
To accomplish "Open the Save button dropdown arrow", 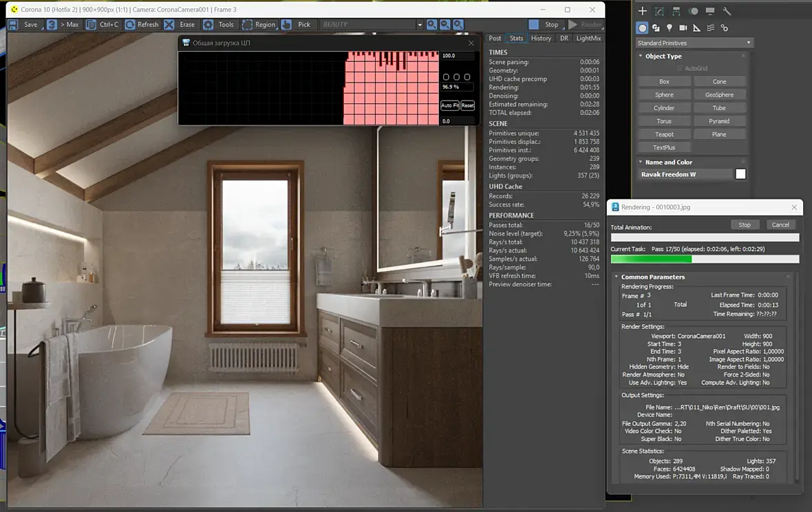I will 42,28.
